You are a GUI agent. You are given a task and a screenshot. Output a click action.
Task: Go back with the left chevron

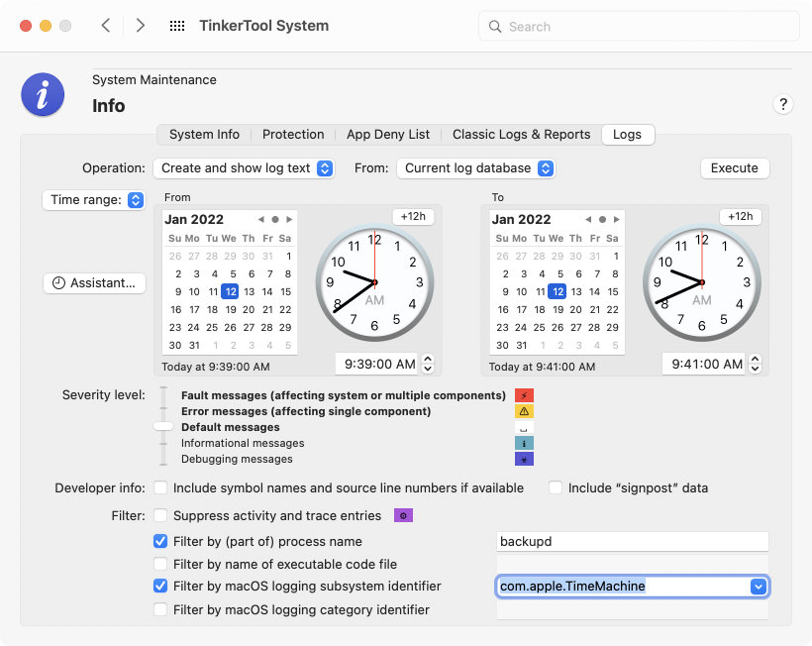(106, 26)
